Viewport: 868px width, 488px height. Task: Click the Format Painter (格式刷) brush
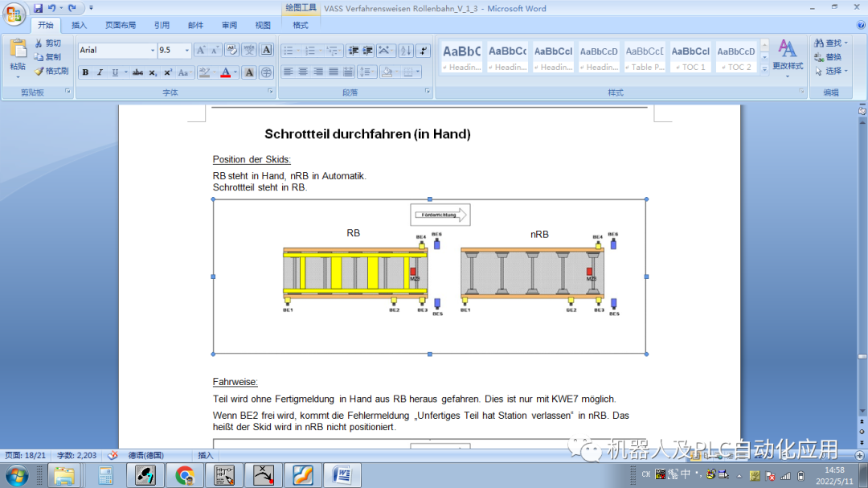(x=39, y=72)
